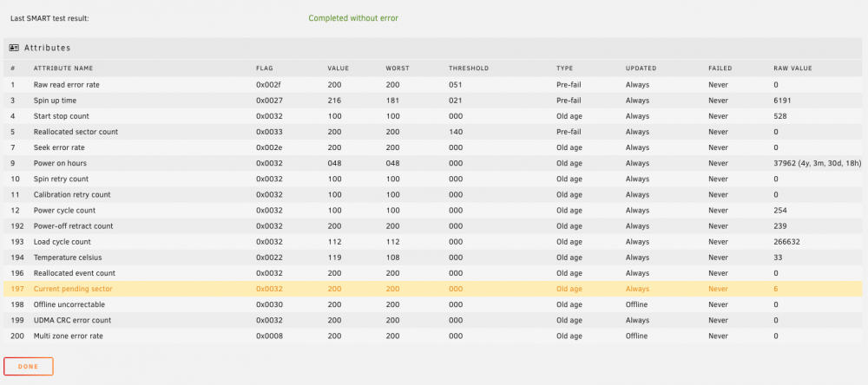Click value 119 in Temperature celsius row

point(334,258)
